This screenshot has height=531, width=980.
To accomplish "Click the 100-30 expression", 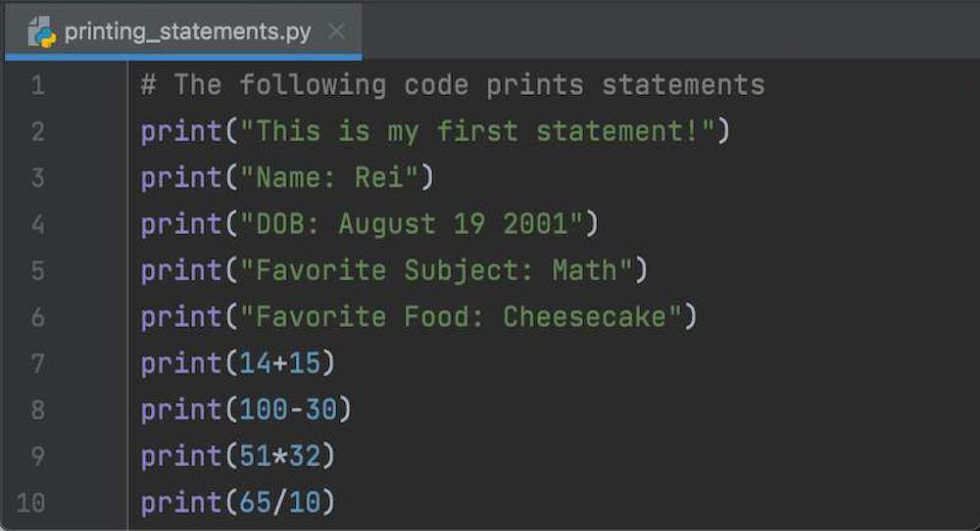I will click(x=288, y=410).
